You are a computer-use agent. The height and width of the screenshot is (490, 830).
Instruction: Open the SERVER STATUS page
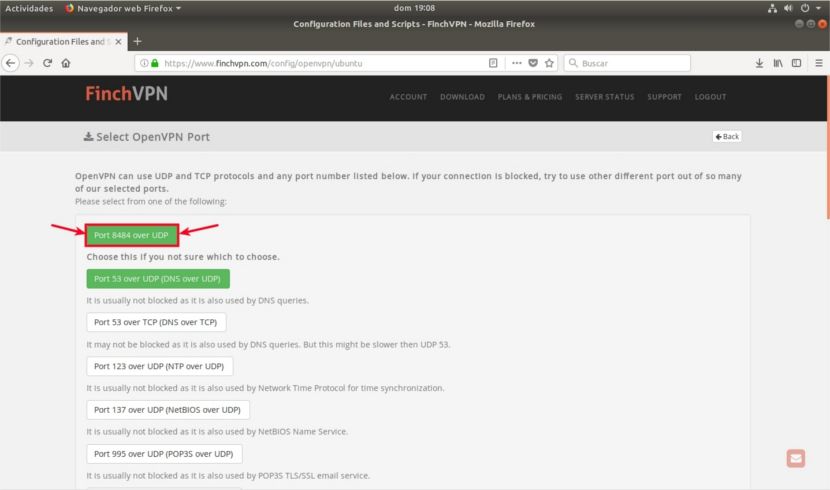(x=605, y=97)
